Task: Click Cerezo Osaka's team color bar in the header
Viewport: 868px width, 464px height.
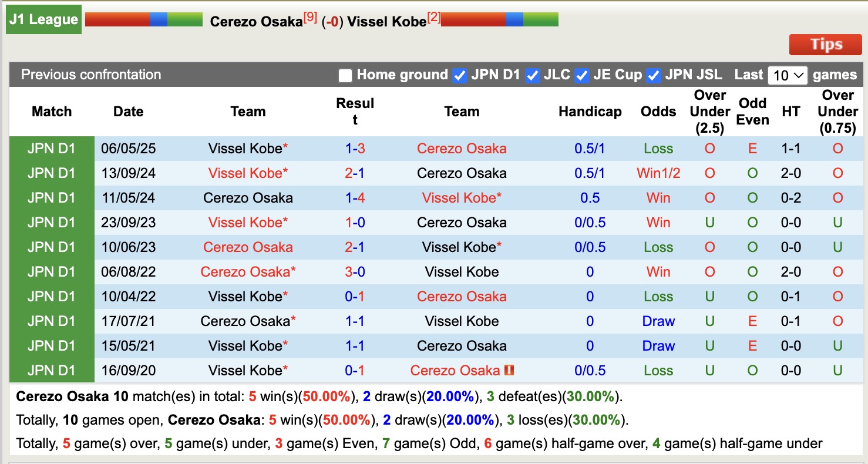Action: [144, 19]
